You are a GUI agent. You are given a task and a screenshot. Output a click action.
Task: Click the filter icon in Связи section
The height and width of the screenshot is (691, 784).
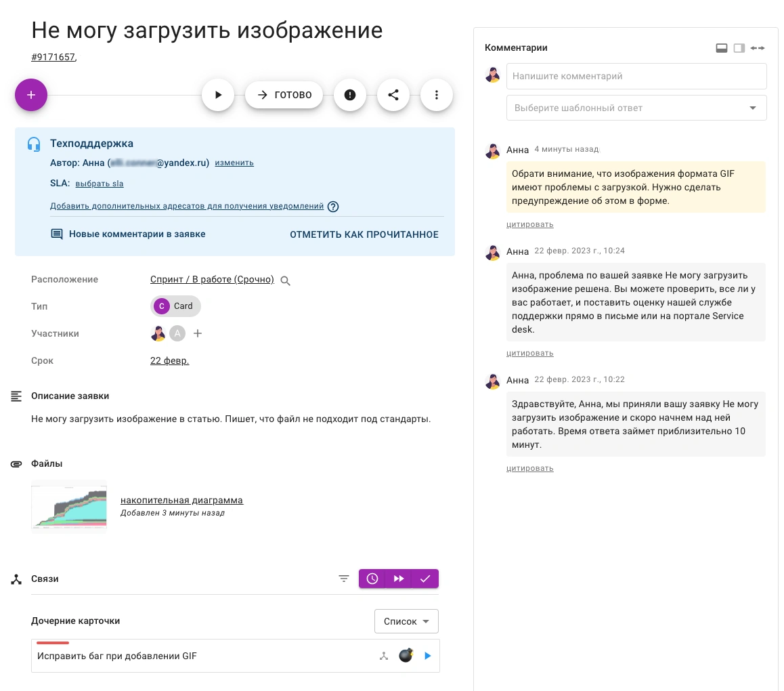point(344,579)
